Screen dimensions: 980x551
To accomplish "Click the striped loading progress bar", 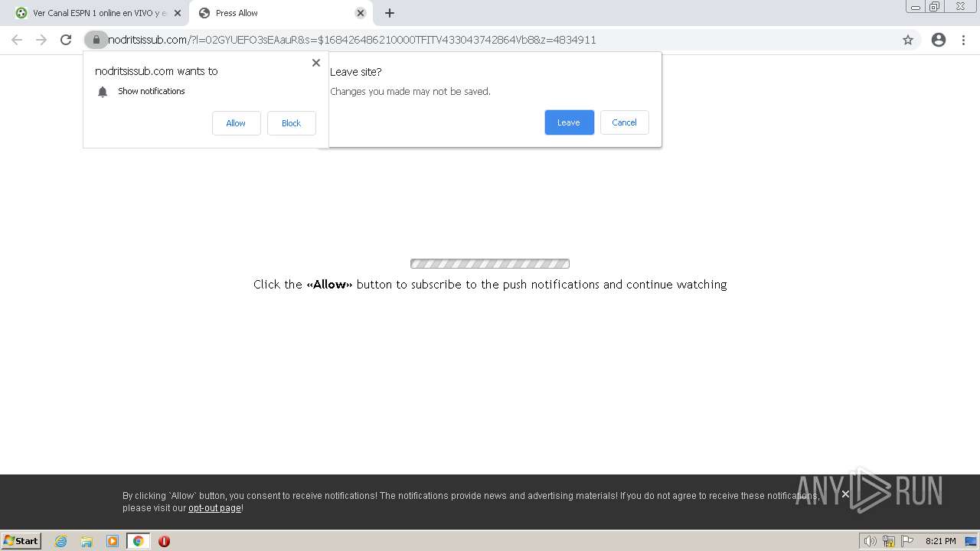I will [490, 264].
